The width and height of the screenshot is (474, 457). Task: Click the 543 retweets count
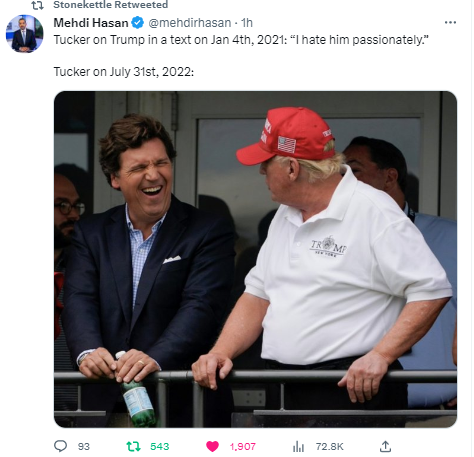[x=160, y=446]
